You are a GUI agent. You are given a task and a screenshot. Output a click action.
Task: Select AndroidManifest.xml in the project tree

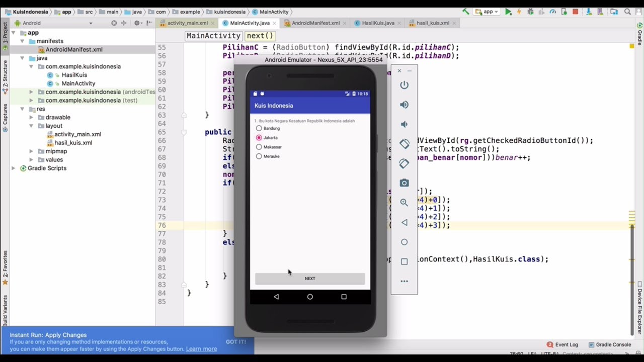pos(73,50)
